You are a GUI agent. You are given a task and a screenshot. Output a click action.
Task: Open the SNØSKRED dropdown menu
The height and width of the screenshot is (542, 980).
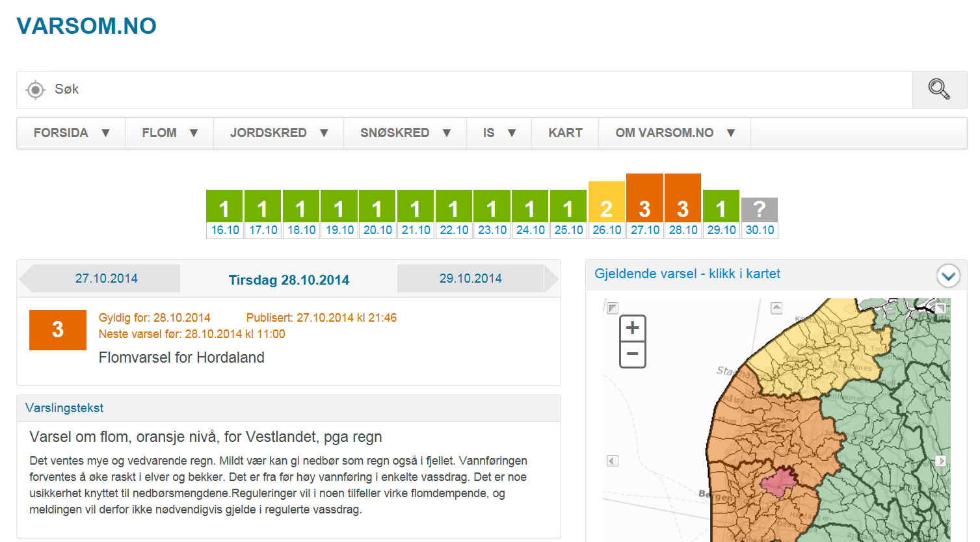(405, 133)
